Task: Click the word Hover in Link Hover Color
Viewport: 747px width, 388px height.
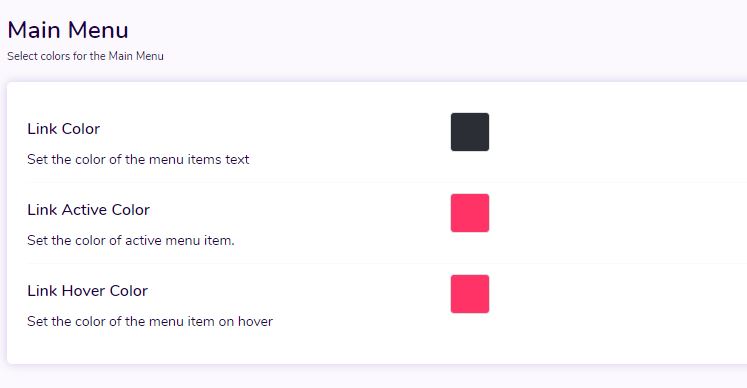Action: (83, 291)
